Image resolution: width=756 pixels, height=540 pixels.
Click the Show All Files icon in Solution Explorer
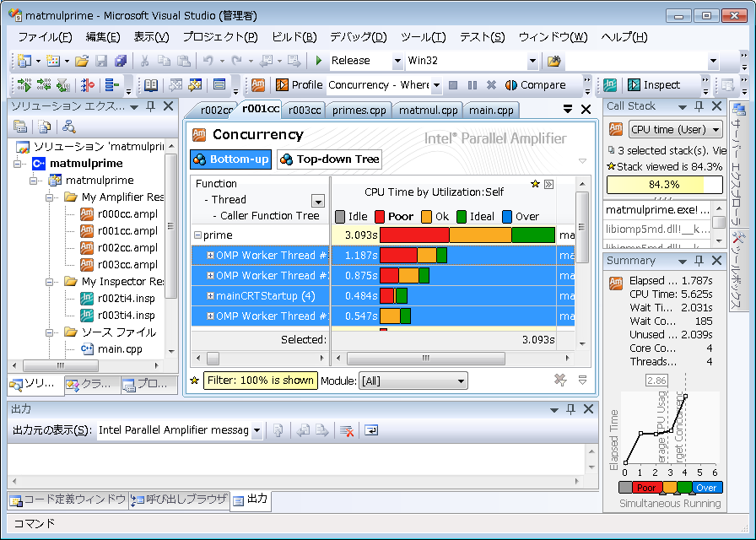(45, 127)
